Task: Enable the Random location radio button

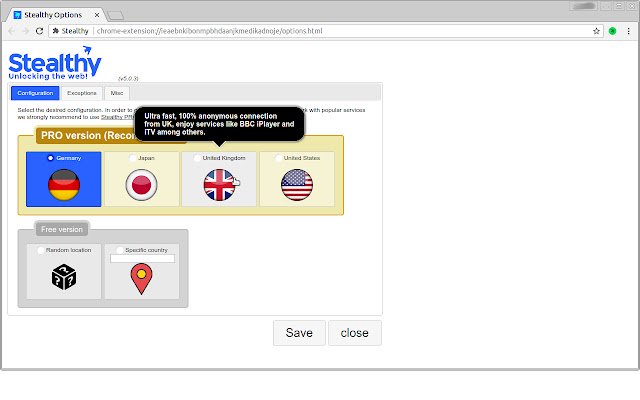Action: tap(40, 250)
